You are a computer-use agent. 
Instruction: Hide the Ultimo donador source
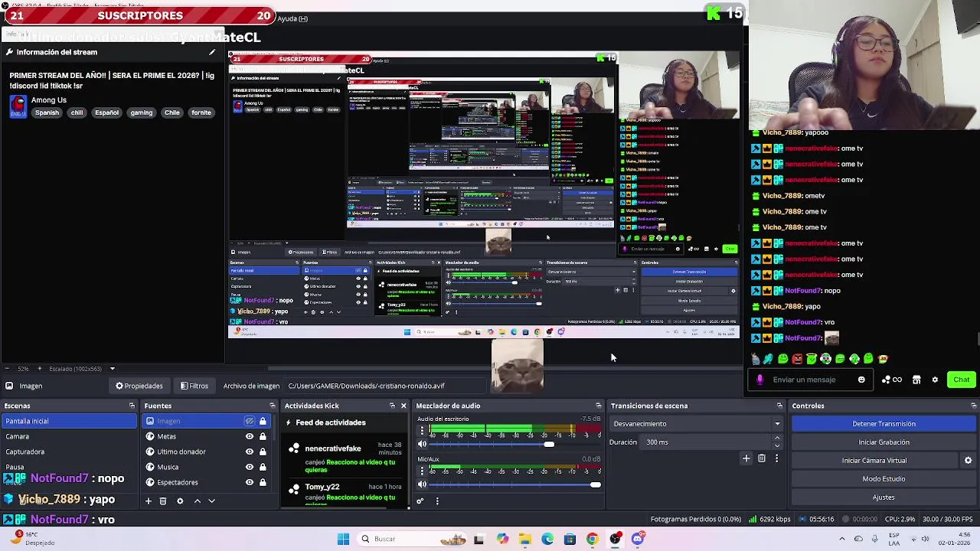tap(250, 452)
